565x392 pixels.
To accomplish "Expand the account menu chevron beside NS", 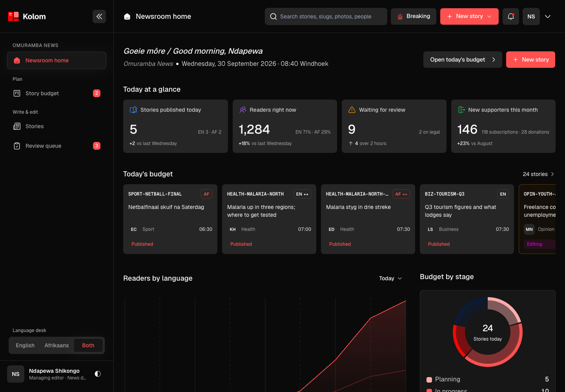I will [548, 16].
